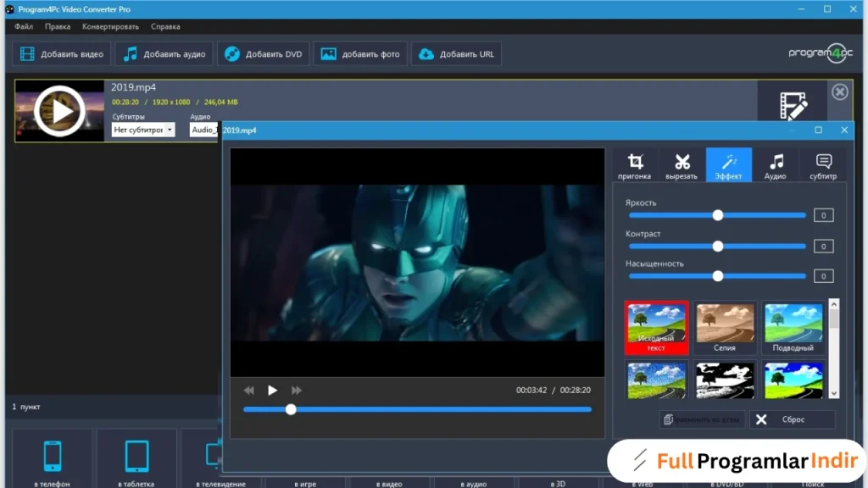Open the Справка menu

[x=165, y=26]
